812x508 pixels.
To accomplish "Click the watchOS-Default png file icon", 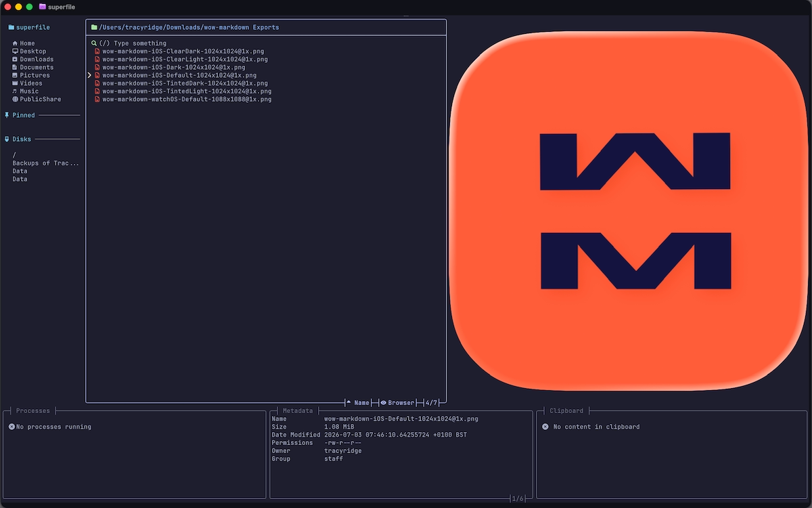I will coord(97,100).
